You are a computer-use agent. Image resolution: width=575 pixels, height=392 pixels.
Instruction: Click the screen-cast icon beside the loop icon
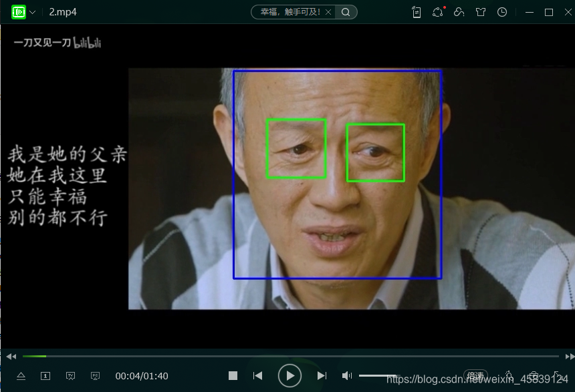coord(70,376)
